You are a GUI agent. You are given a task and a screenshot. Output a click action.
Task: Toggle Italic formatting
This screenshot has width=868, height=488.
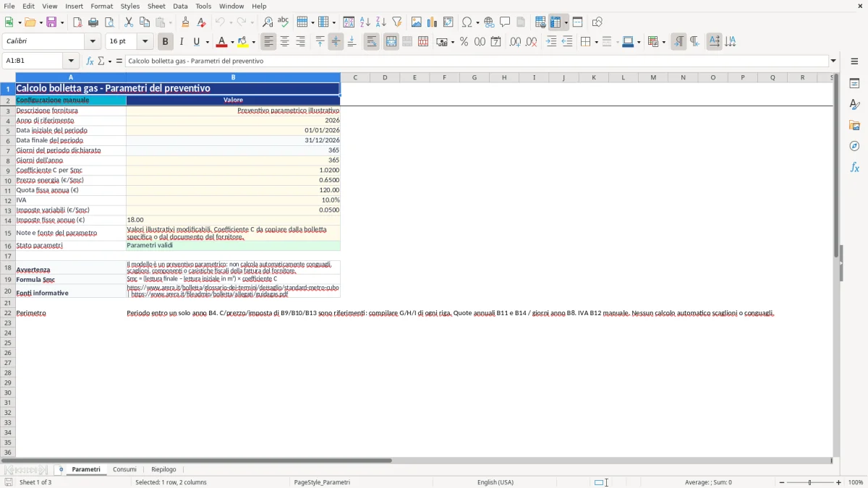[182, 42]
